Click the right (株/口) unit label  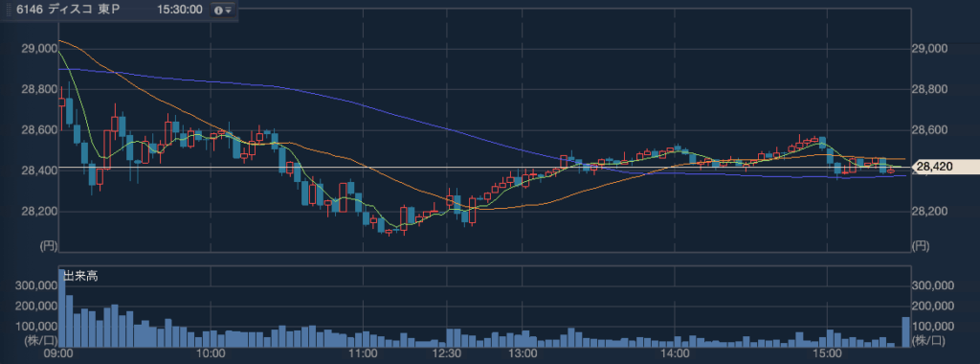point(928,341)
